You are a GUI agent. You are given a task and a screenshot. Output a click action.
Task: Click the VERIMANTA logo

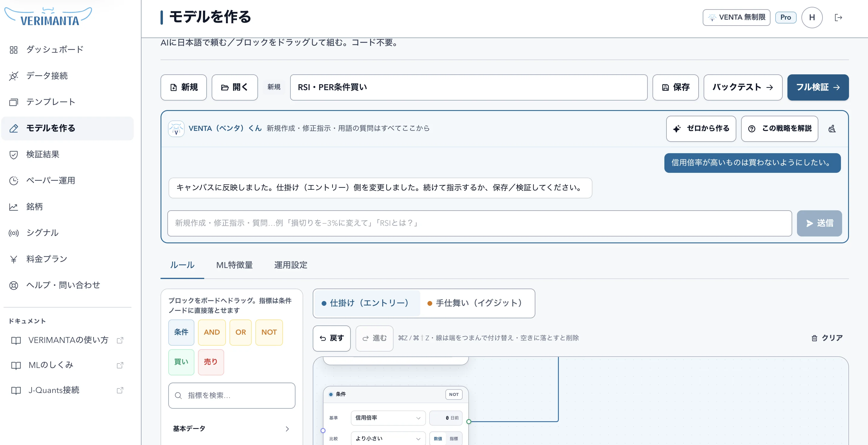pyautogui.click(x=48, y=17)
